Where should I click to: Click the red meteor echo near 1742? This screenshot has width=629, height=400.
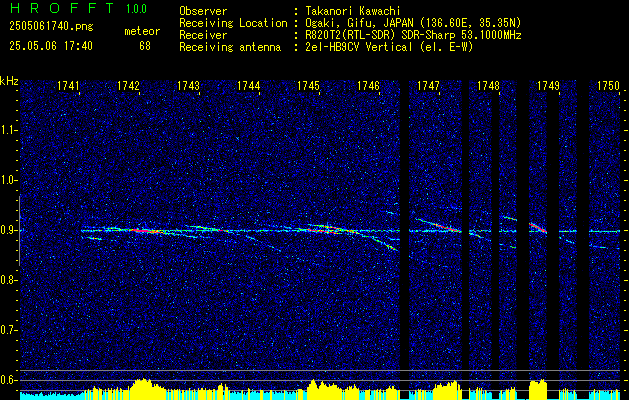pyautogui.click(x=148, y=231)
